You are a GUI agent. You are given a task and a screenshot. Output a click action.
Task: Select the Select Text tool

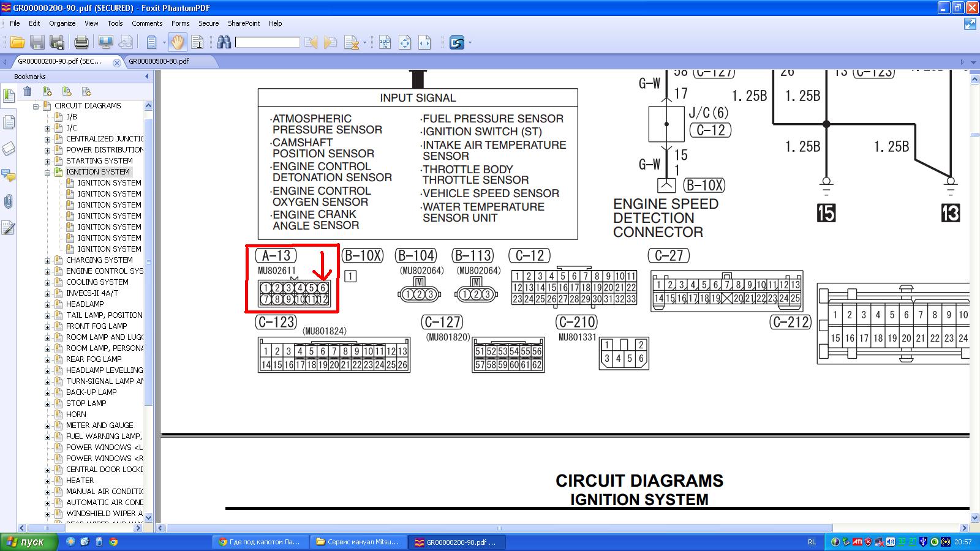point(197,42)
